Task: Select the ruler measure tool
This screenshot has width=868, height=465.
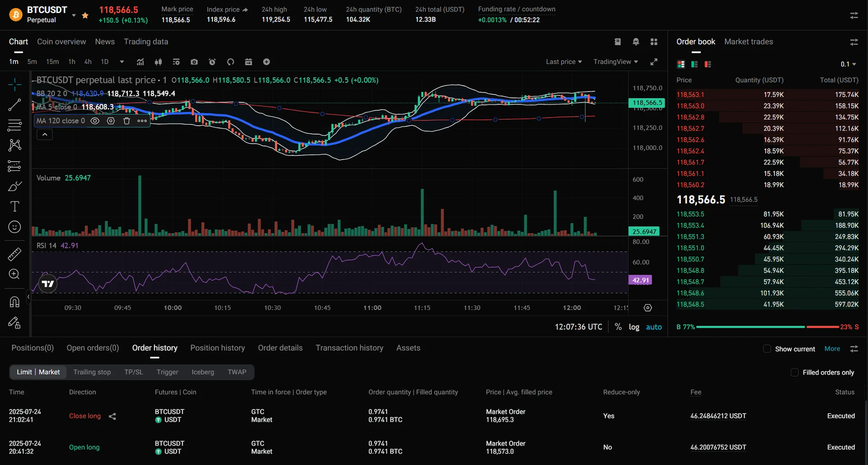Action: click(14, 254)
